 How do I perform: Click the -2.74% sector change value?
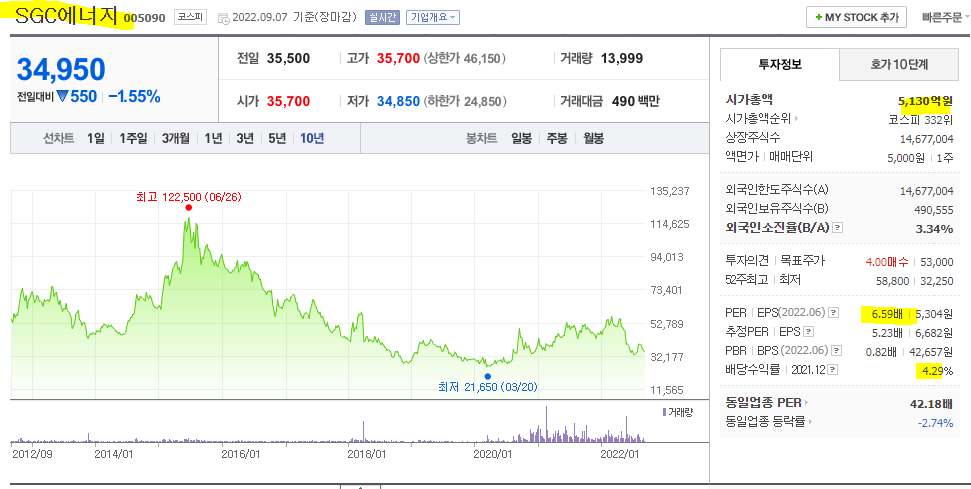(935, 423)
